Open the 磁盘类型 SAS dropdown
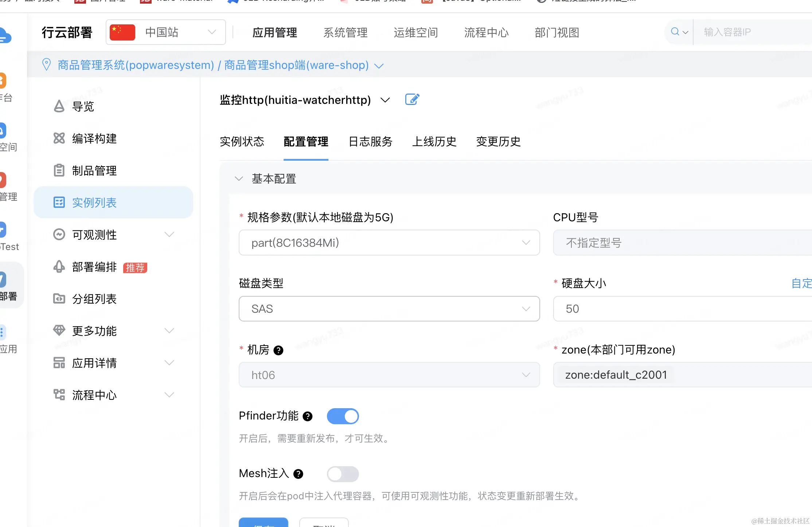812x527 pixels. coord(389,309)
